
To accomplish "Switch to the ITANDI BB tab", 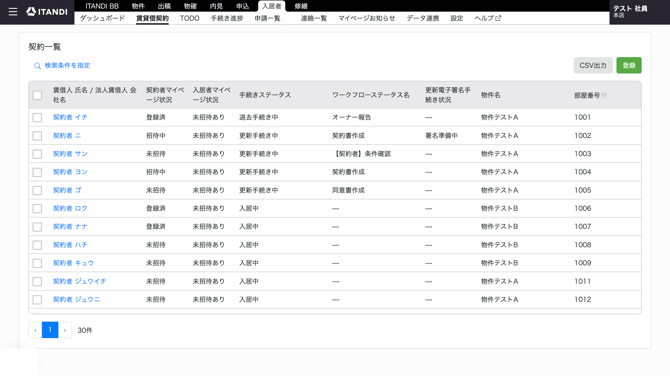I will [102, 6].
